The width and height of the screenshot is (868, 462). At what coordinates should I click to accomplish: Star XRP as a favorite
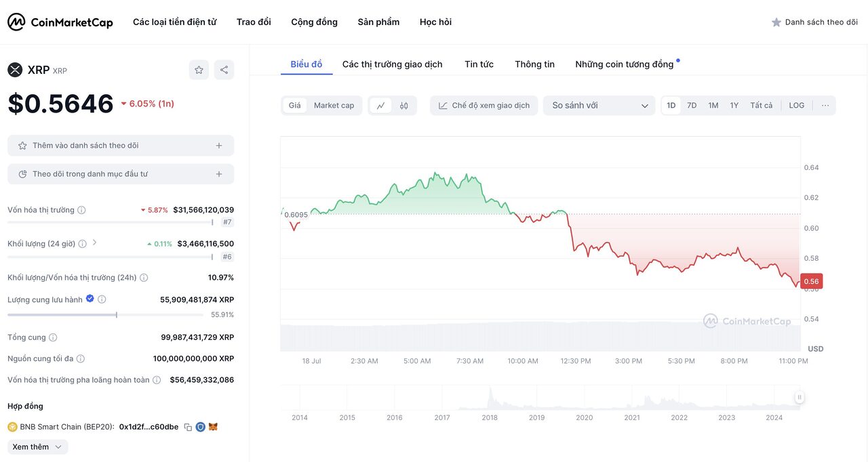[199, 70]
